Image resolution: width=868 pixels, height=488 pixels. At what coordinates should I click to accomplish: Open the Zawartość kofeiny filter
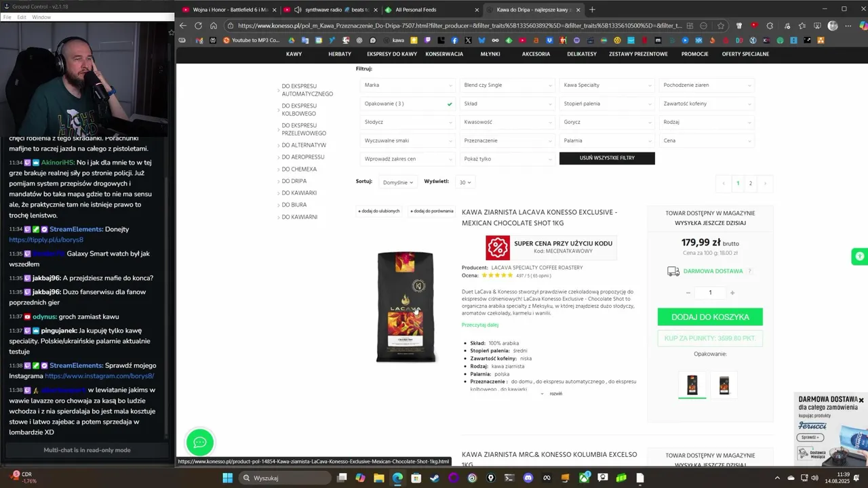pos(707,104)
